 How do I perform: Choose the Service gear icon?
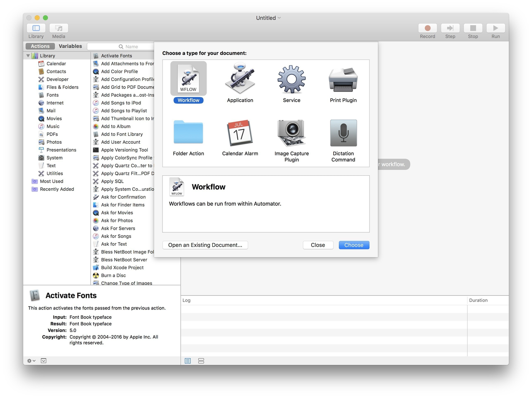pos(291,79)
